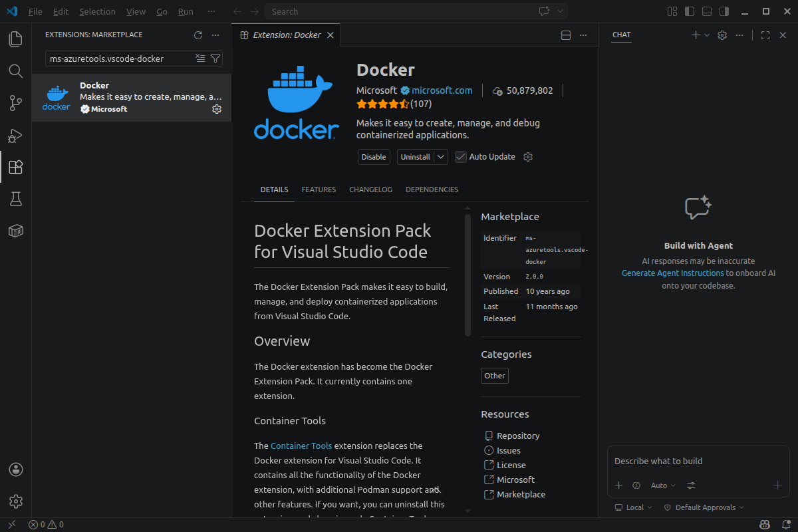The image size is (798, 532).
Task: Open the extensions filter funnel
Action: 215,59
